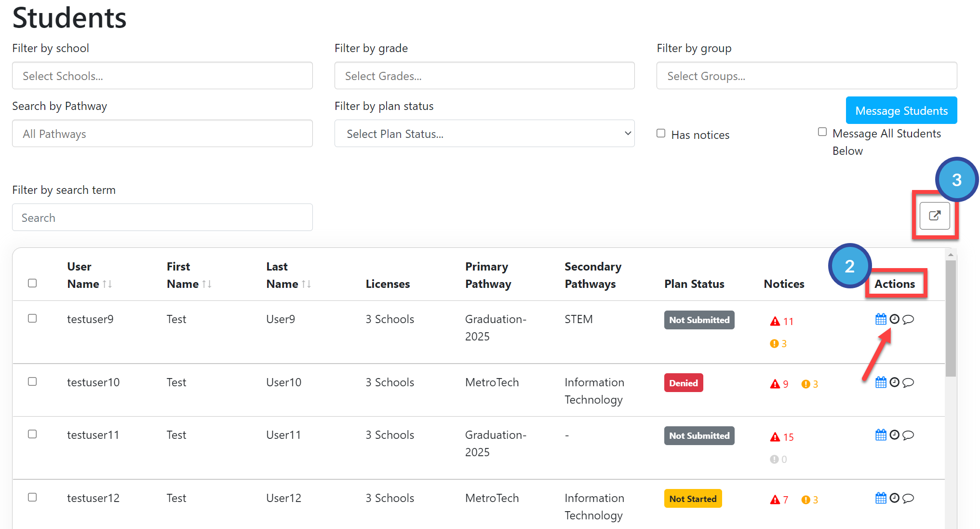Screen dimensions: 980x529
Task: Expand the Select Plan Status dropdown
Action: (x=484, y=134)
